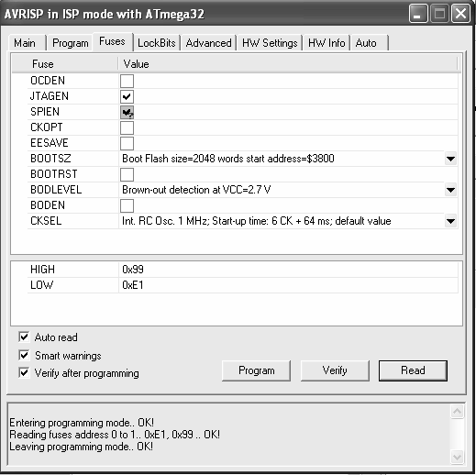
Task: Maximize the AVRISP window
Action: pyautogui.click(x=439, y=14)
